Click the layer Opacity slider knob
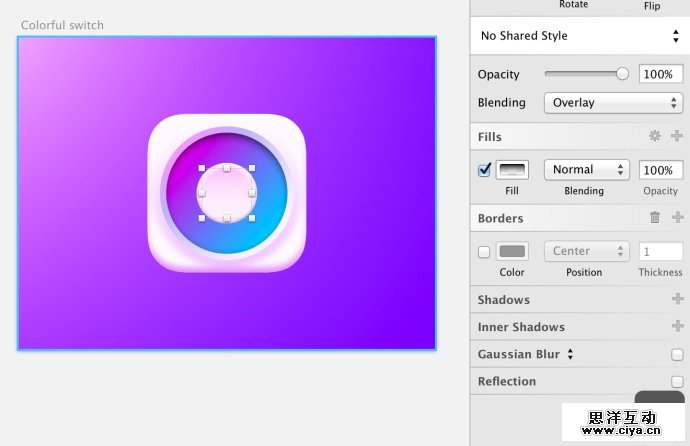 click(623, 74)
